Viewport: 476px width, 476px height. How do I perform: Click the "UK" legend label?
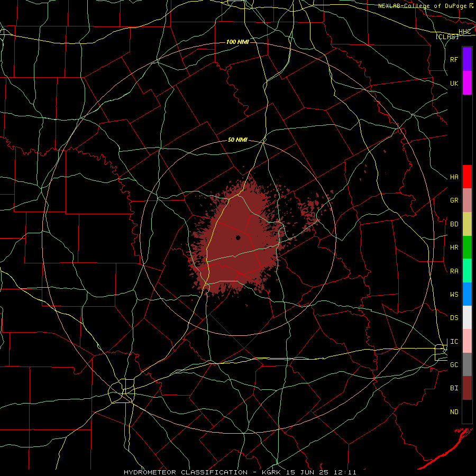454,84
